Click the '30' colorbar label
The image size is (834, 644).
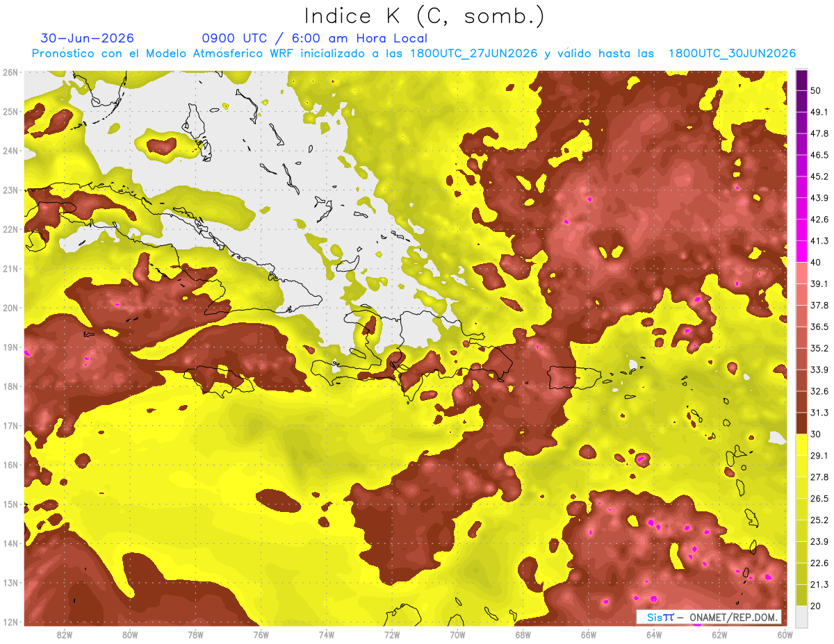point(816,434)
